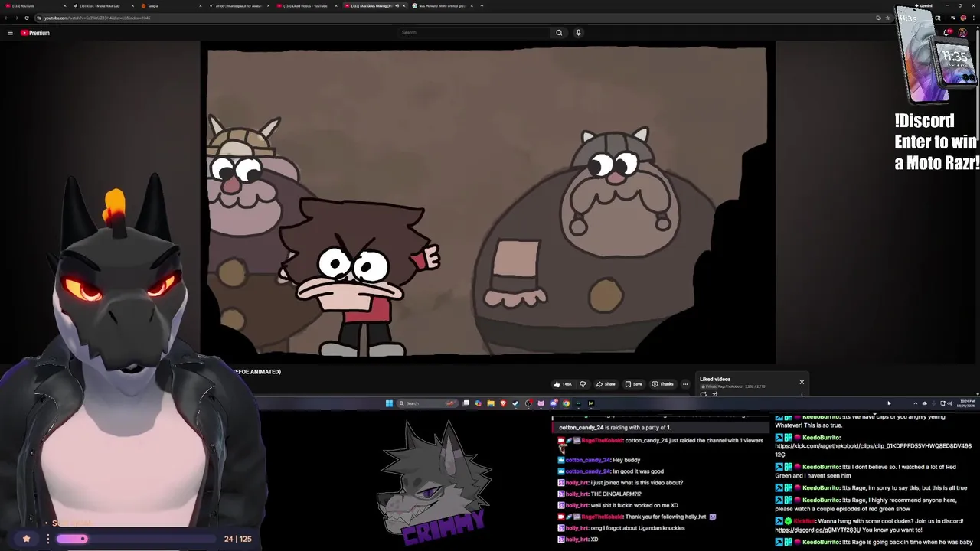The width and height of the screenshot is (980, 551).
Task: Switch to the Liked videos - YouTube tab
Action: (x=305, y=6)
